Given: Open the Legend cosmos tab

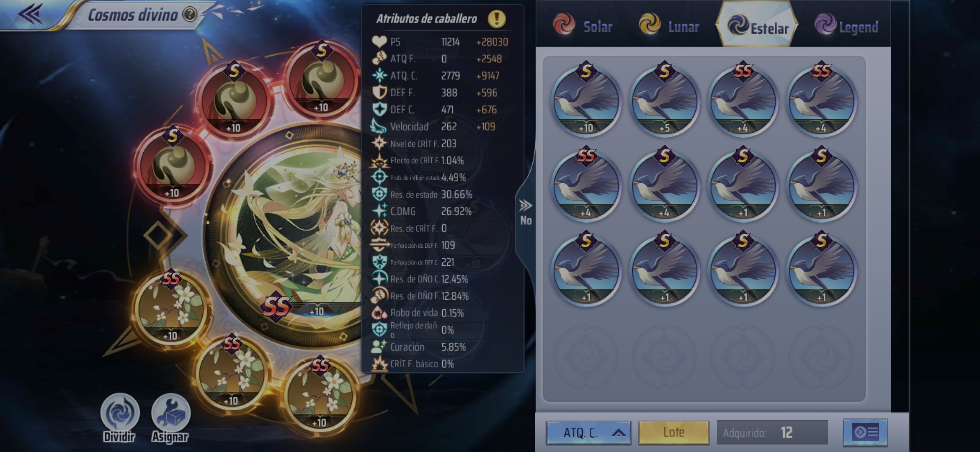Looking at the screenshot, I should point(846,25).
